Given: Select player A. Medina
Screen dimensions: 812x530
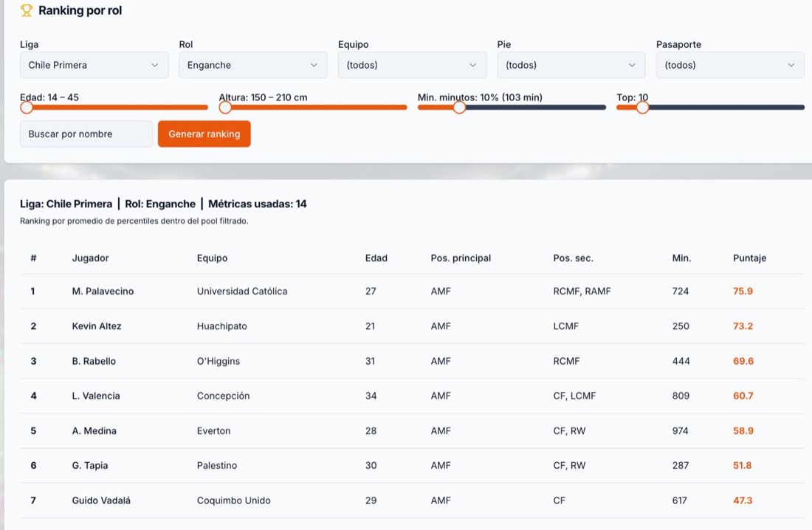Looking at the screenshot, I should (x=94, y=430).
